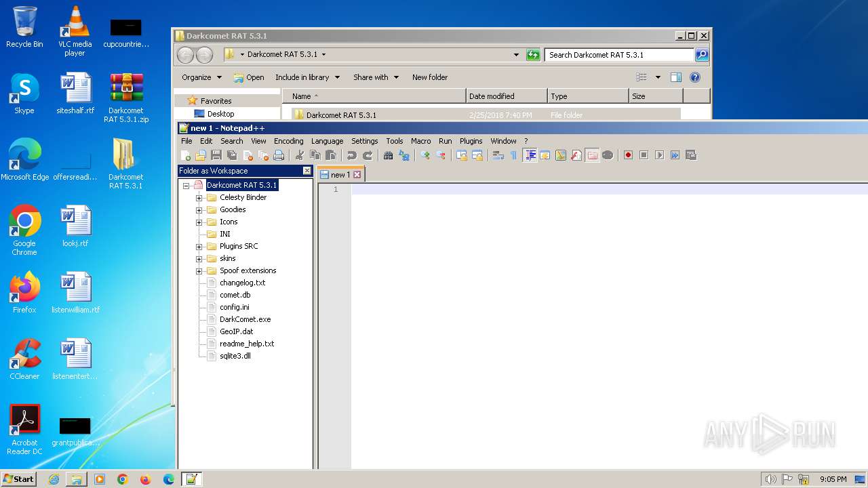This screenshot has width=868, height=488.
Task: Expand the skins folder node
Action: coord(199,259)
